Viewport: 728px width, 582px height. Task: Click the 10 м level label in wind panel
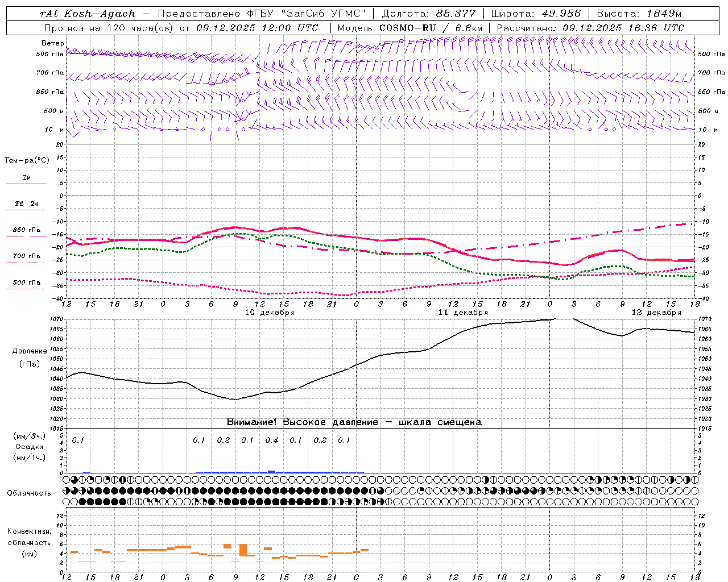coord(54,130)
